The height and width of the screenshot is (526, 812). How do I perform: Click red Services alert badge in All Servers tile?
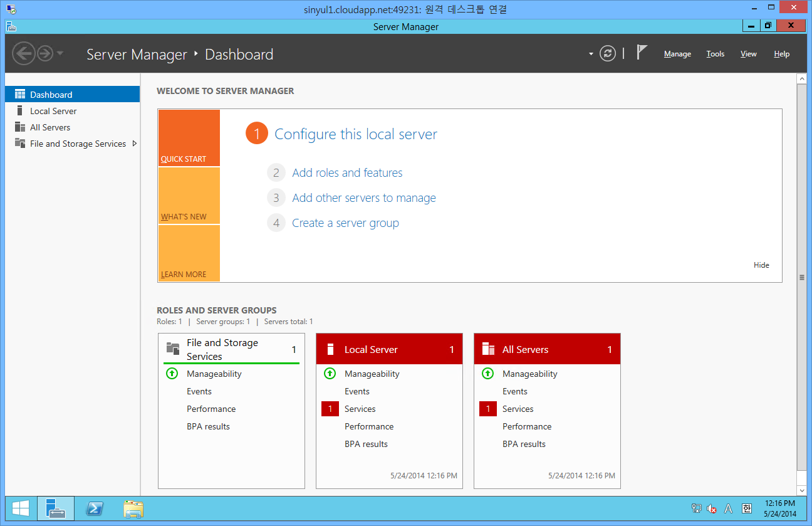click(x=488, y=409)
